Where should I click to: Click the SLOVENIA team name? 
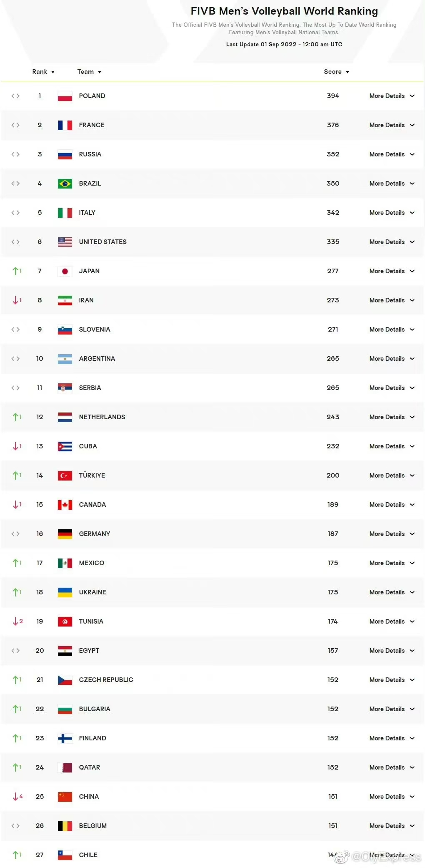pyautogui.click(x=95, y=330)
